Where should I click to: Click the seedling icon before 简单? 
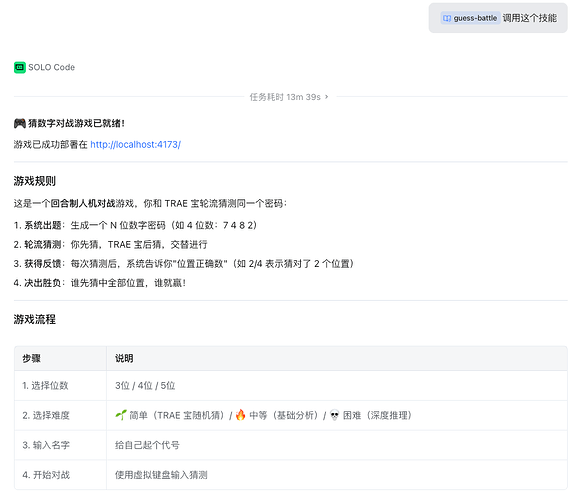(x=121, y=415)
